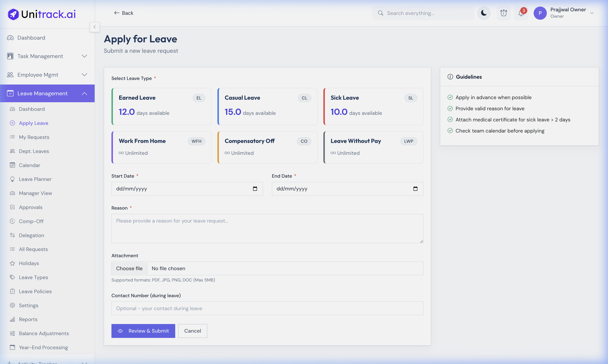Open the Prajjwal Owner profile dropdown
This screenshot has width=608, height=364.
(565, 13)
